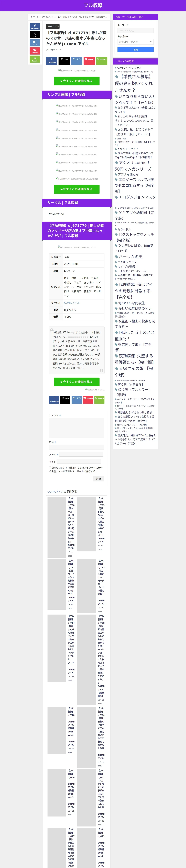The height and width of the screenshot is (868, 186).
Task: Click the X post button above the comment form
Action: [65, 400]
